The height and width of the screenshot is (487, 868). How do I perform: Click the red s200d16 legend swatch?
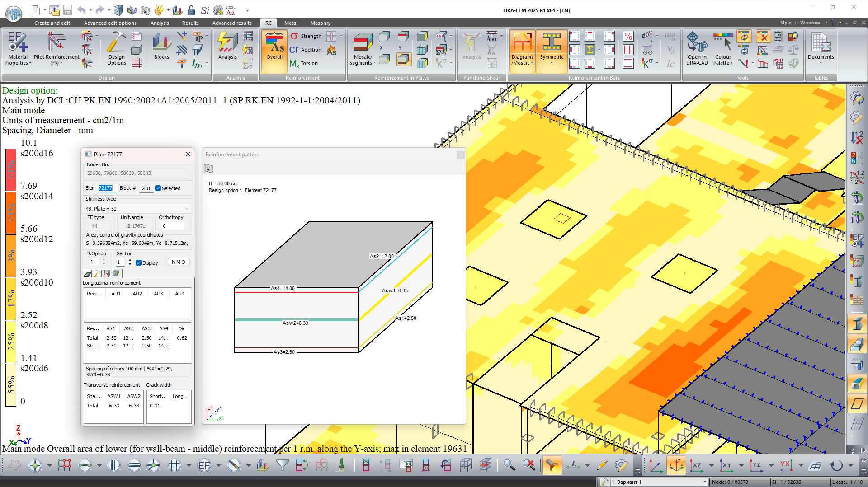[11, 169]
